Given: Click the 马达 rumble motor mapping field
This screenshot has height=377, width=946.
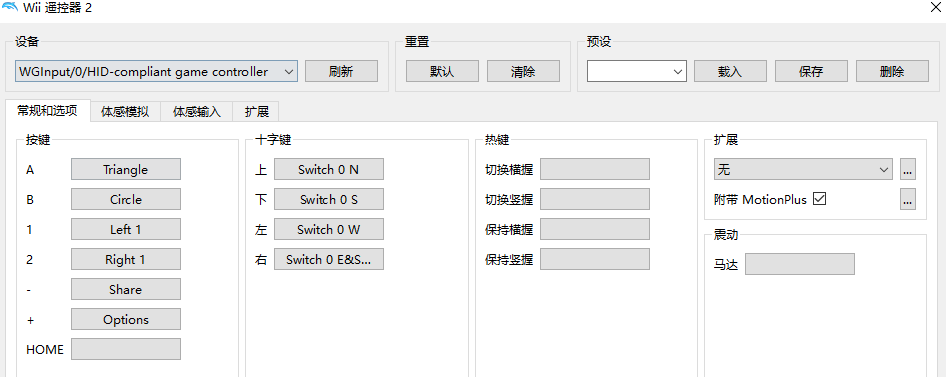Looking at the screenshot, I should click(x=800, y=264).
